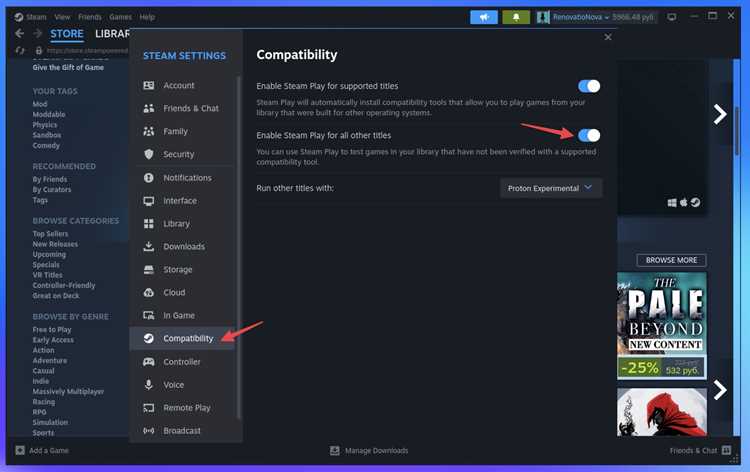Open the Library grid icon

point(149,223)
